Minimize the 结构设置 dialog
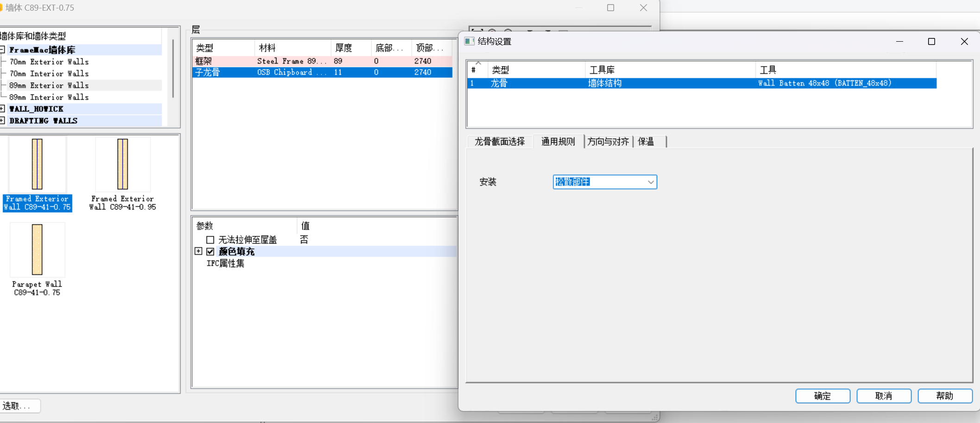This screenshot has height=423, width=980. (899, 42)
